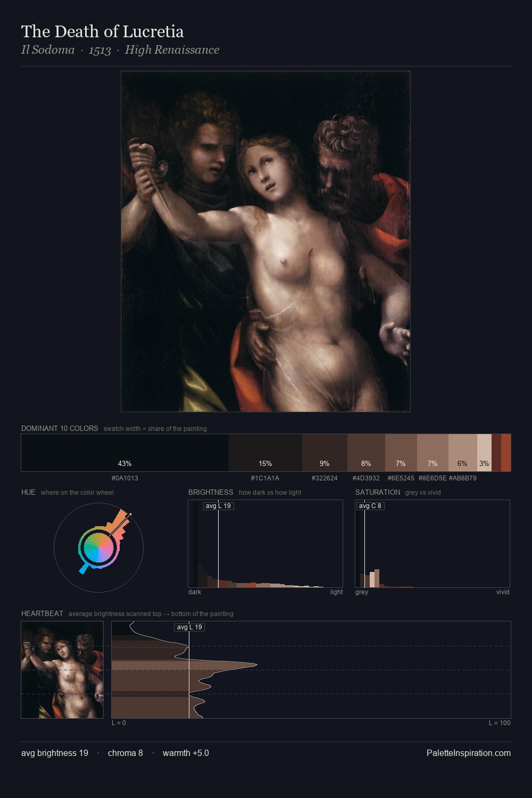Select the 43% darkest swatch #0A1013
The height and width of the screenshot is (798, 532).
[x=125, y=453]
